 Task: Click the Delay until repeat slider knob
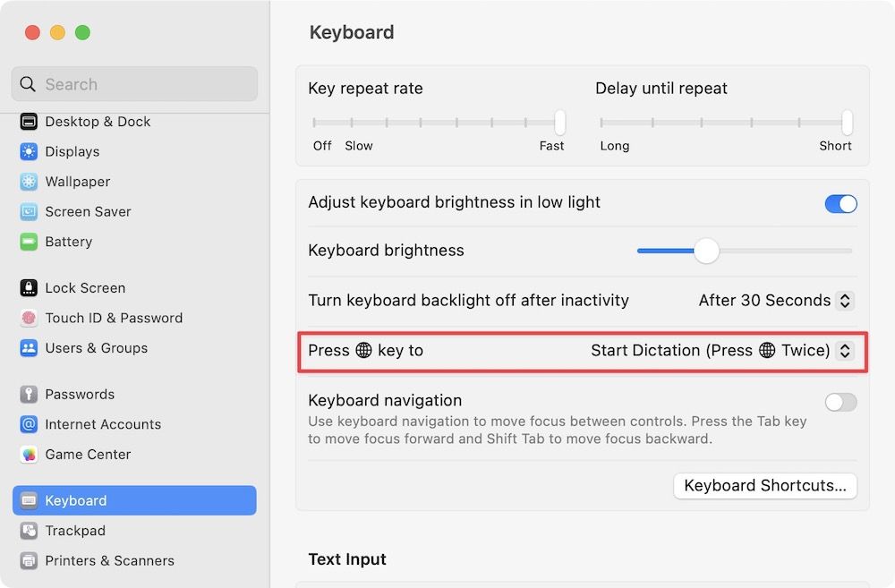pos(847,122)
